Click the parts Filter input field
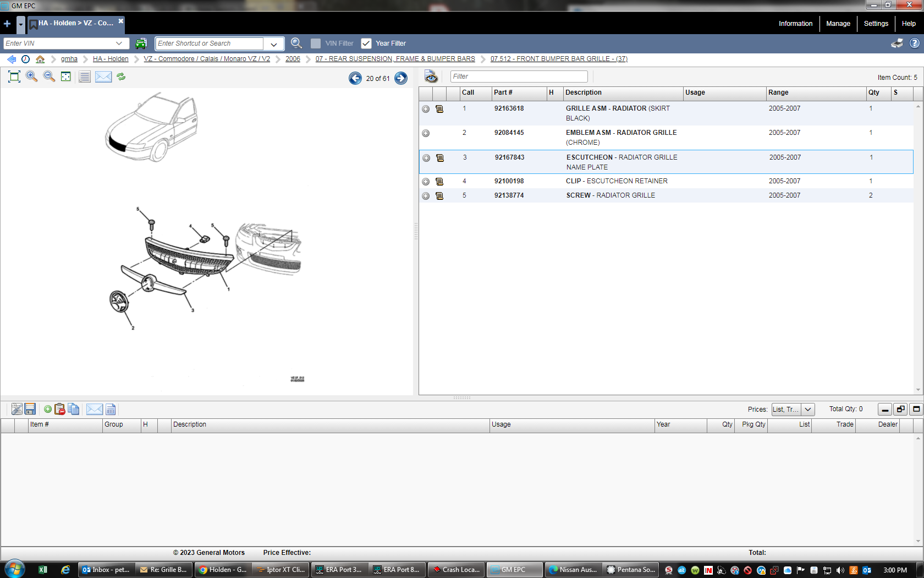924x578 pixels. (x=519, y=77)
